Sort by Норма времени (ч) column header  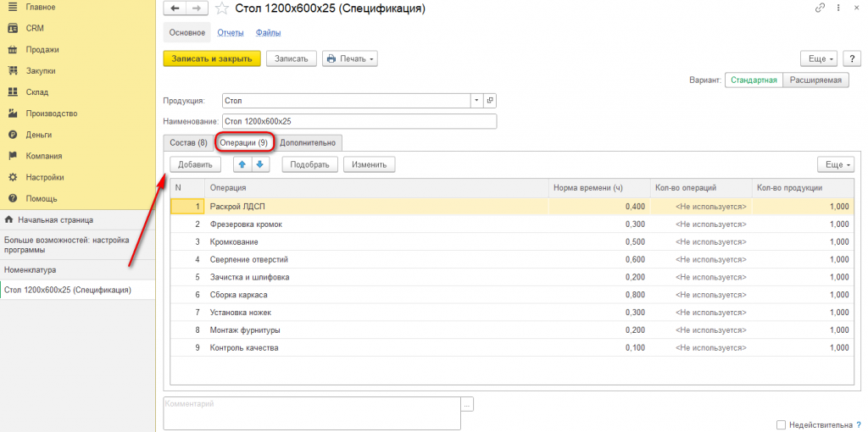click(x=599, y=188)
